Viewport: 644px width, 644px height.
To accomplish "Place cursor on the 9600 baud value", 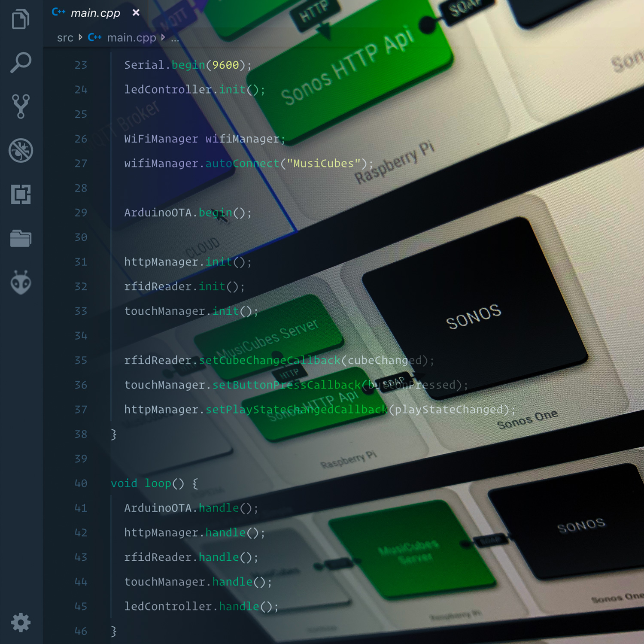I will click(x=225, y=65).
